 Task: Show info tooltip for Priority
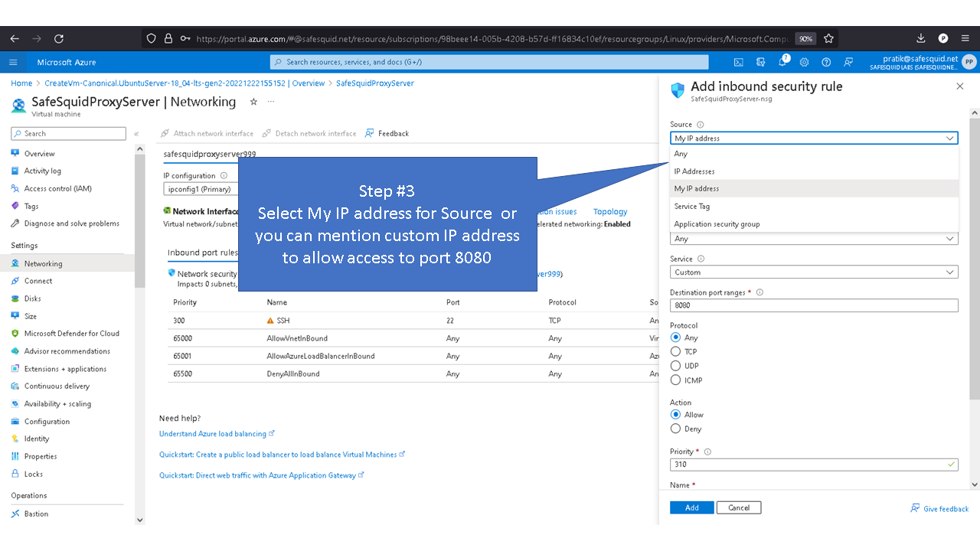(x=707, y=452)
